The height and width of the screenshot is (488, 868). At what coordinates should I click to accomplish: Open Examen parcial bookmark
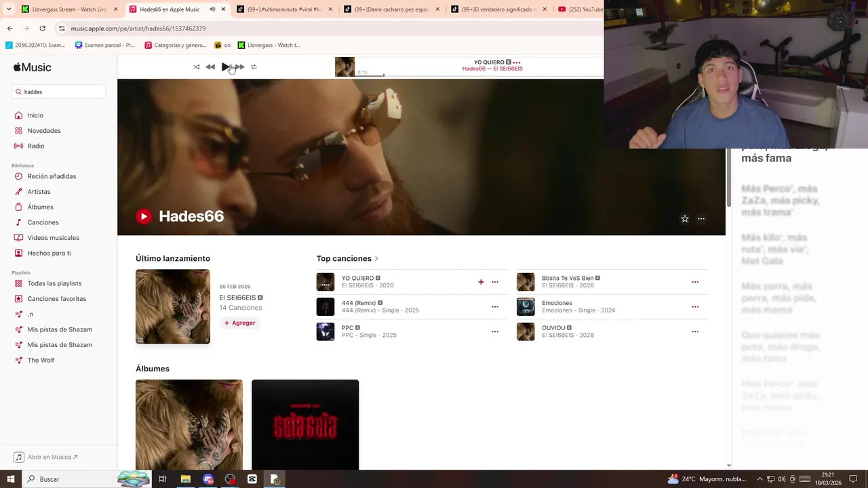[x=104, y=45]
